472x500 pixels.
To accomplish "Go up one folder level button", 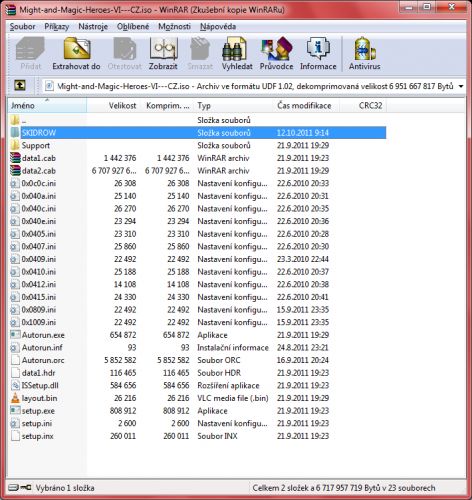I will pyautogui.click(x=20, y=86).
